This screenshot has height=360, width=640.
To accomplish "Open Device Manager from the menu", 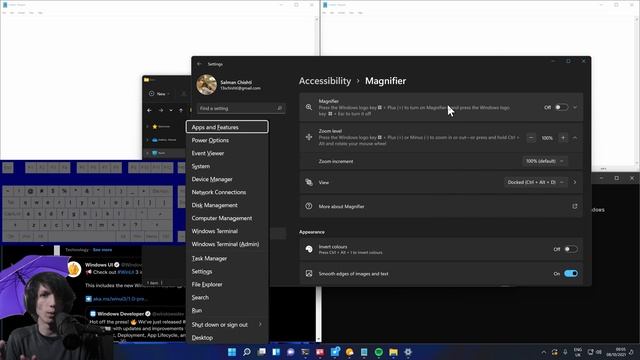I will pyautogui.click(x=227, y=179).
